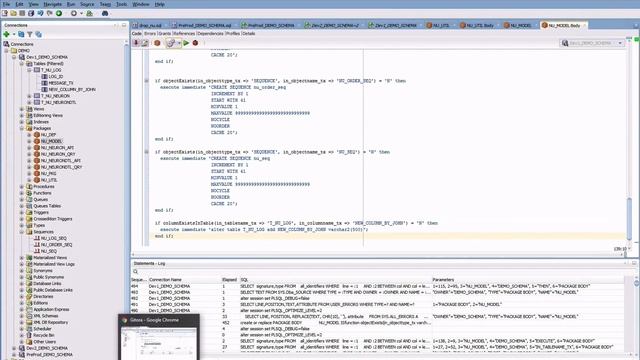Viewport: 640px width, 360px height.
Task: Click the Save toolbar icon
Action: coord(22,13)
